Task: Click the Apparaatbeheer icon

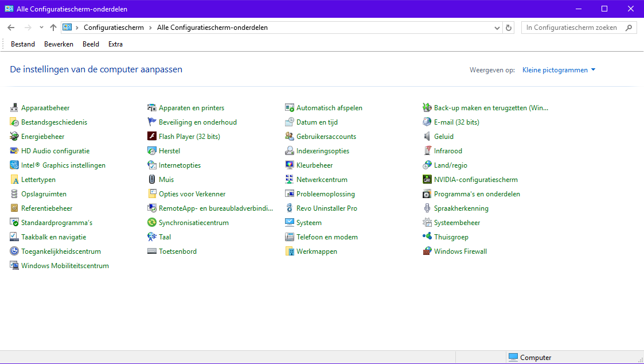Action: [14, 108]
